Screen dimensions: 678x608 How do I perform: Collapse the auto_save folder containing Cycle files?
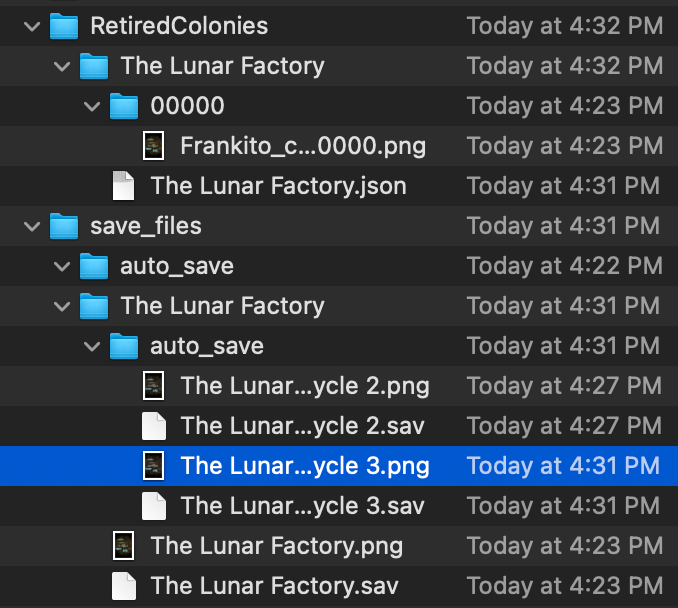coord(91,346)
